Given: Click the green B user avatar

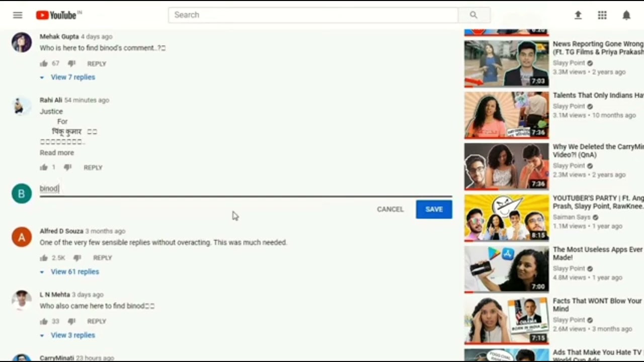Looking at the screenshot, I should 22,194.
